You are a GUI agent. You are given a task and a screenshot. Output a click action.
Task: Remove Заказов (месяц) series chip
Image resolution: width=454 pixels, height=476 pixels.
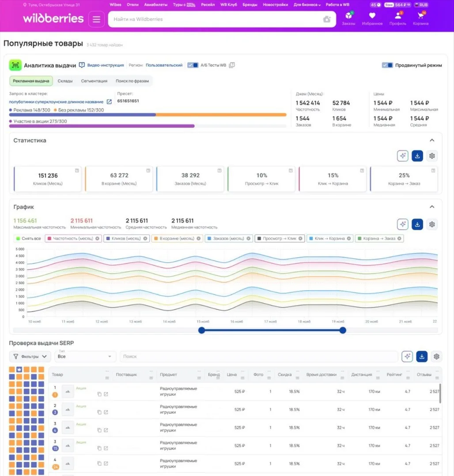tap(248, 238)
